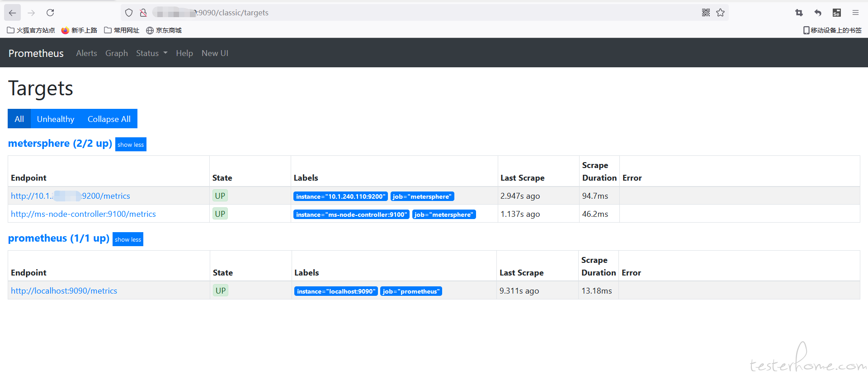Click the Collapse All button
Image resolution: width=868 pixels, height=383 pixels.
[109, 119]
